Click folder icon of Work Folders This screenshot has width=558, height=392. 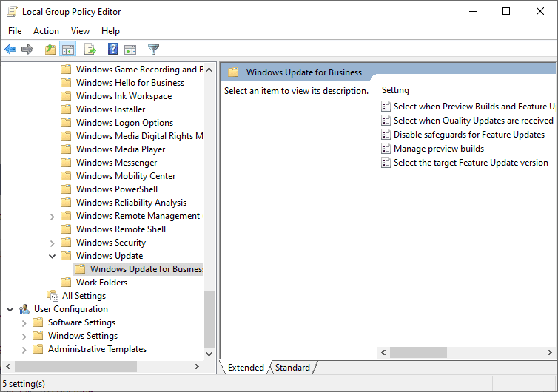point(66,283)
